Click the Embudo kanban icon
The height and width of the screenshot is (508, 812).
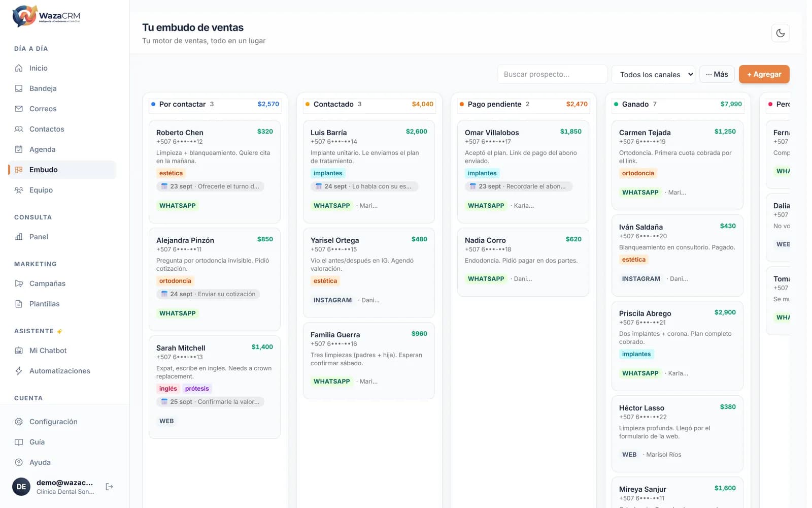click(x=19, y=170)
